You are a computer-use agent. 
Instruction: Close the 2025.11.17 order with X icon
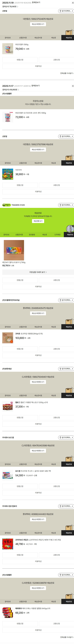[73, 86]
